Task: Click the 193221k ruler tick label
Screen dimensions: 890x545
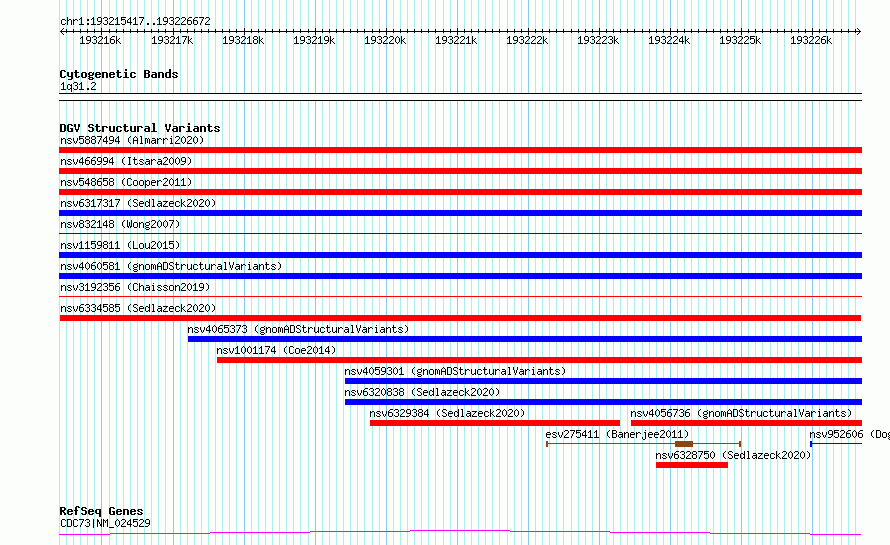Action: (x=456, y=40)
